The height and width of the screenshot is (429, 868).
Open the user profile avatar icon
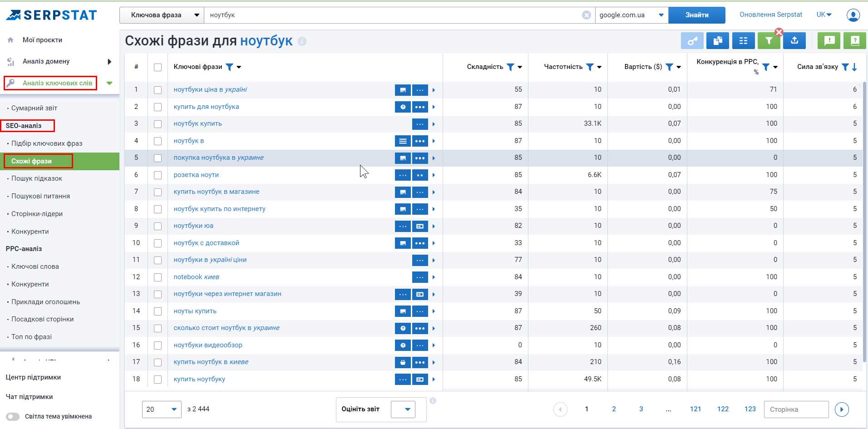pos(853,15)
